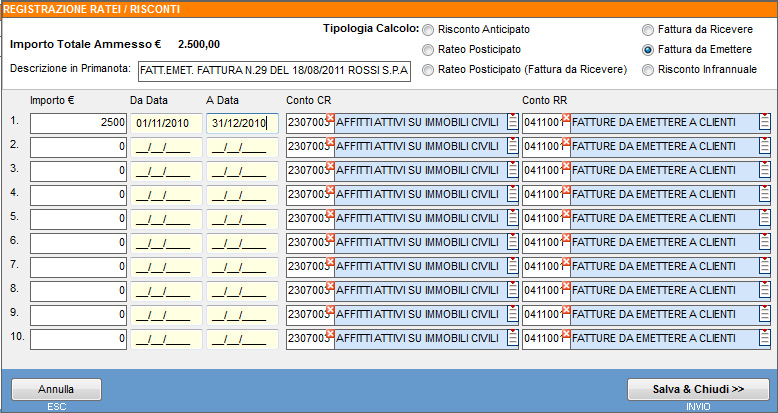Open account list for Conto RR row 1
This screenshot has width=778, height=413.
(764, 123)
